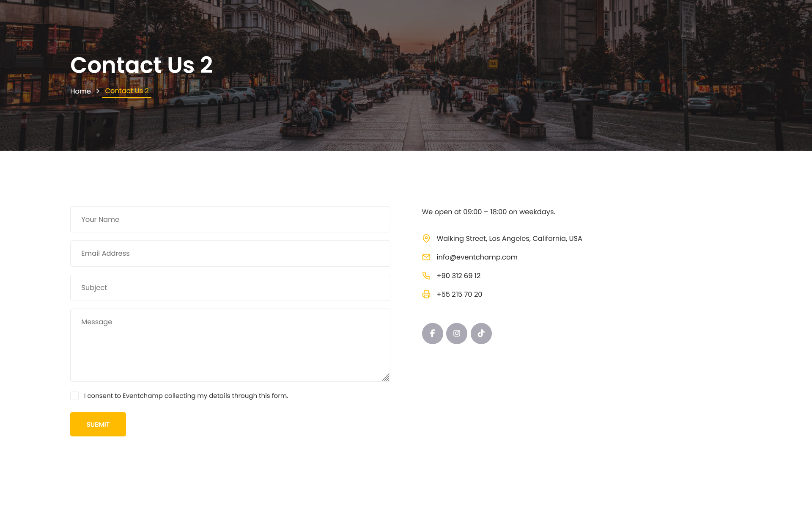Focus the Subject input field
The image size is (812, 505).
pos(230,288)
